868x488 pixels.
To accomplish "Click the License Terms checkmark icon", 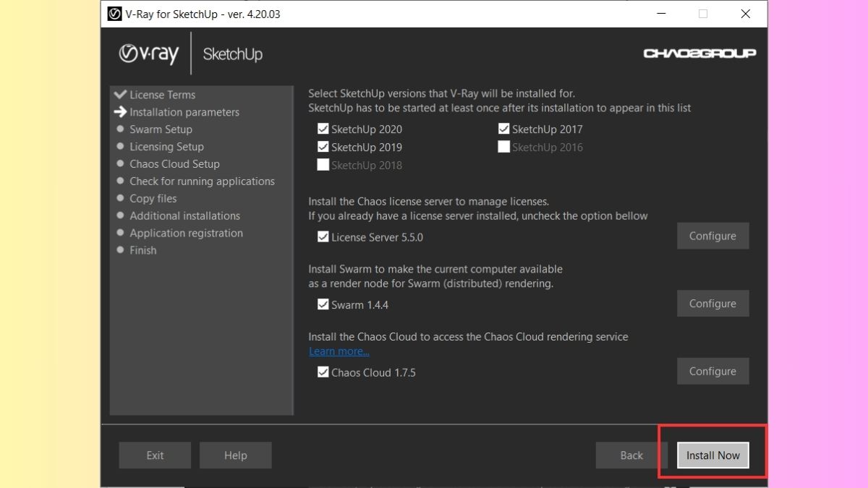I will point(121,95).
